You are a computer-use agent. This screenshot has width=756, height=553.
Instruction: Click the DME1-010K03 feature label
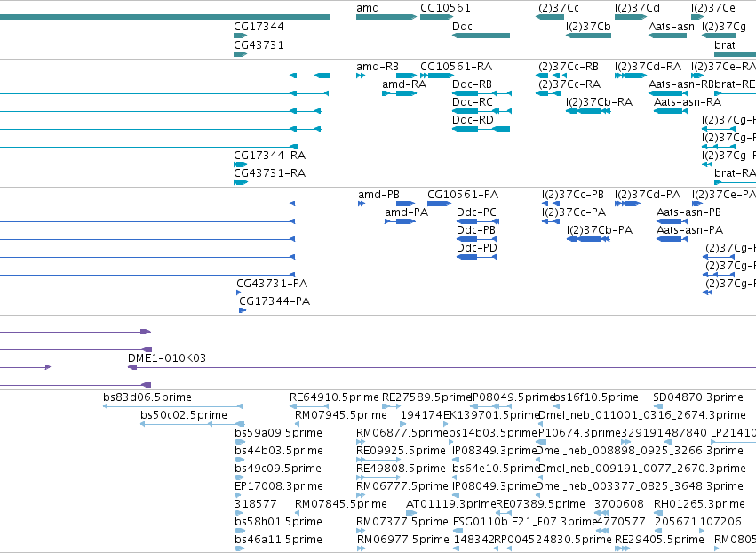[167, 358]
